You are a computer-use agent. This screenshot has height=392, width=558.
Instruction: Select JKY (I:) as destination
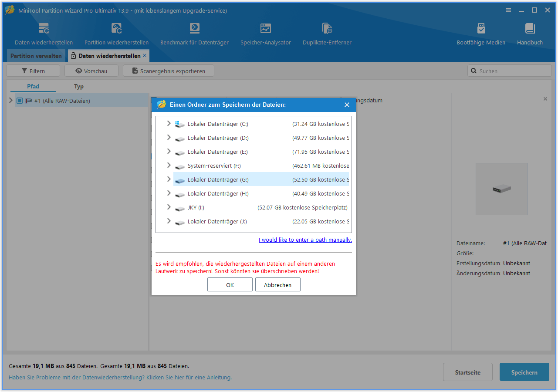coord(261,207)
